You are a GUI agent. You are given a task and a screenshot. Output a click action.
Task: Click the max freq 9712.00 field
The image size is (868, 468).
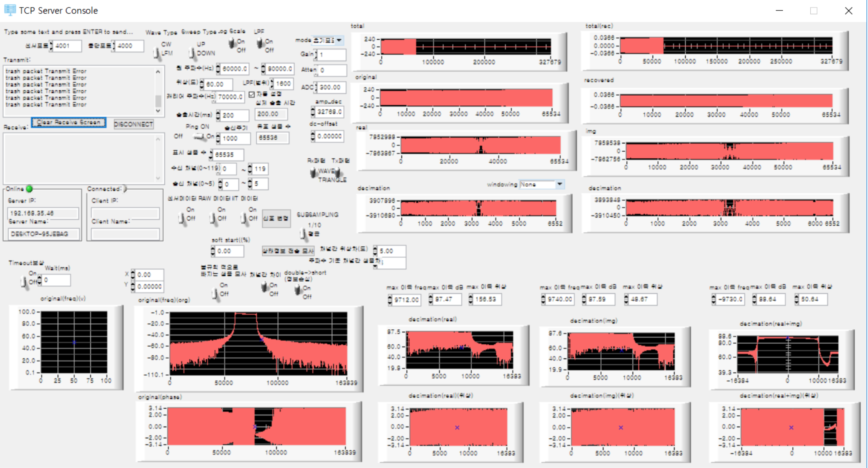[x=407, y=299]
